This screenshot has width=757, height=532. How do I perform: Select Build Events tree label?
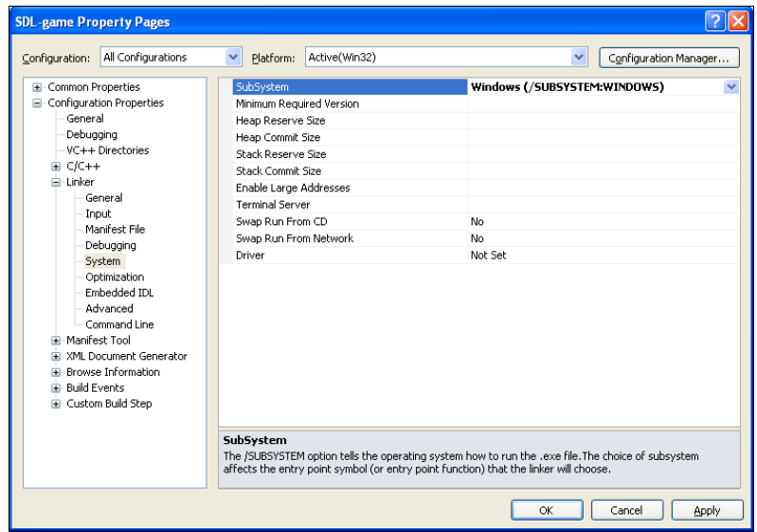click(x=95, y=388)
